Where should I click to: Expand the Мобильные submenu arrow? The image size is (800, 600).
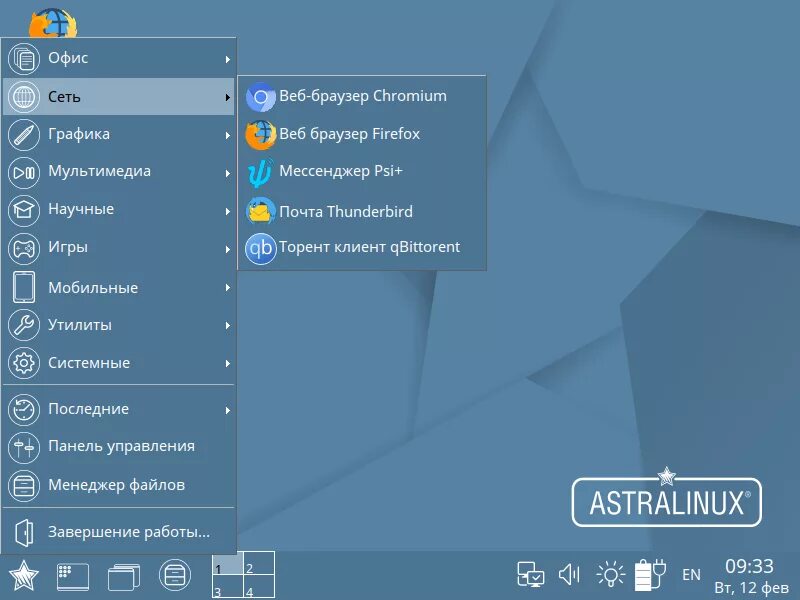coord(228,287)
